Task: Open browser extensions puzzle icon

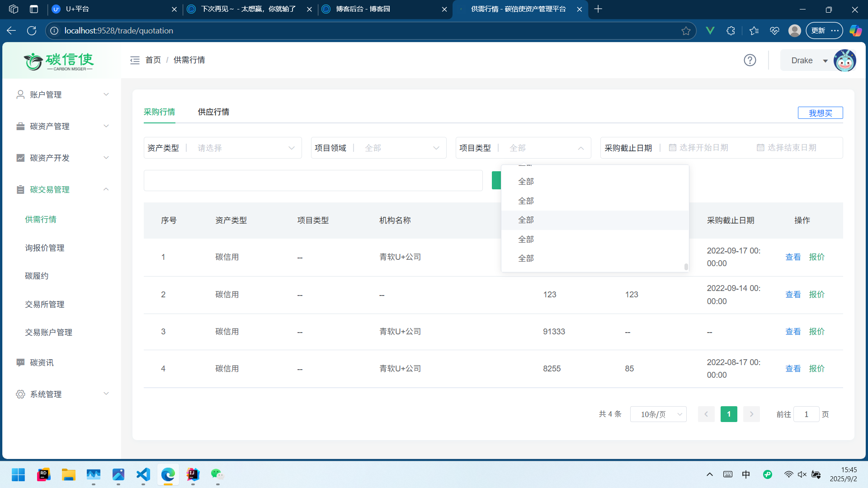Action: coord(731,31)
